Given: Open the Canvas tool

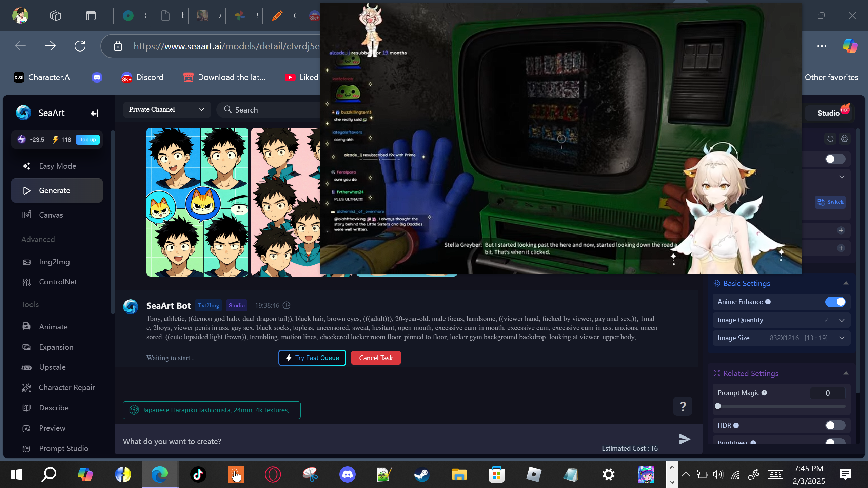Looking at the screenshot, I should point(57,215).
